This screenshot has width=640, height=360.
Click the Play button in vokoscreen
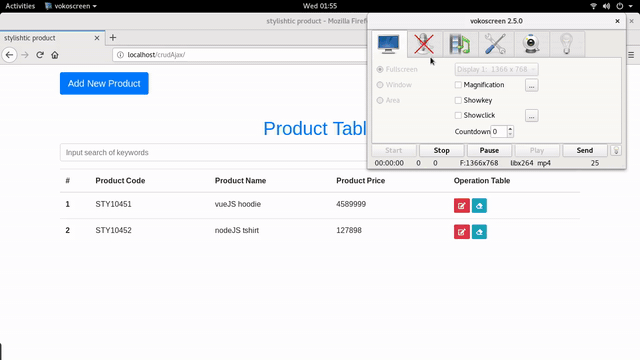(x=537, y=151)
